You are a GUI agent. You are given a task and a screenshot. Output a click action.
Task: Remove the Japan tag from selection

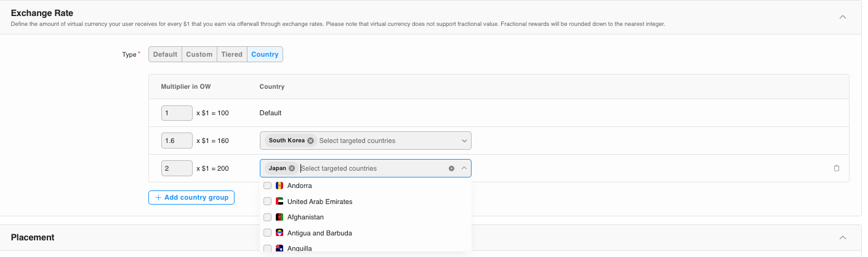click(292, 168)
